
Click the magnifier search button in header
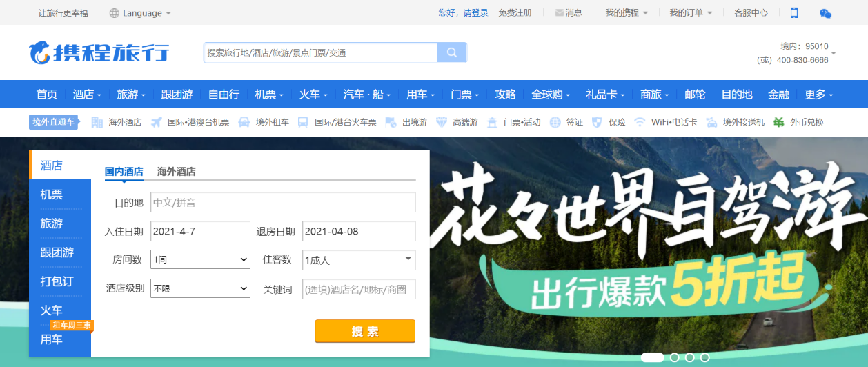pyautogui.click(x=452, y=52)
